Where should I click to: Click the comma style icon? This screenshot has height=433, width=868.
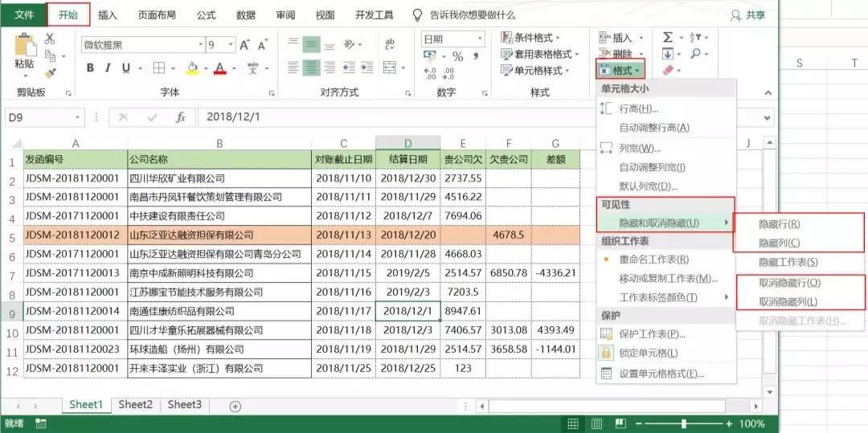[475, 56]
